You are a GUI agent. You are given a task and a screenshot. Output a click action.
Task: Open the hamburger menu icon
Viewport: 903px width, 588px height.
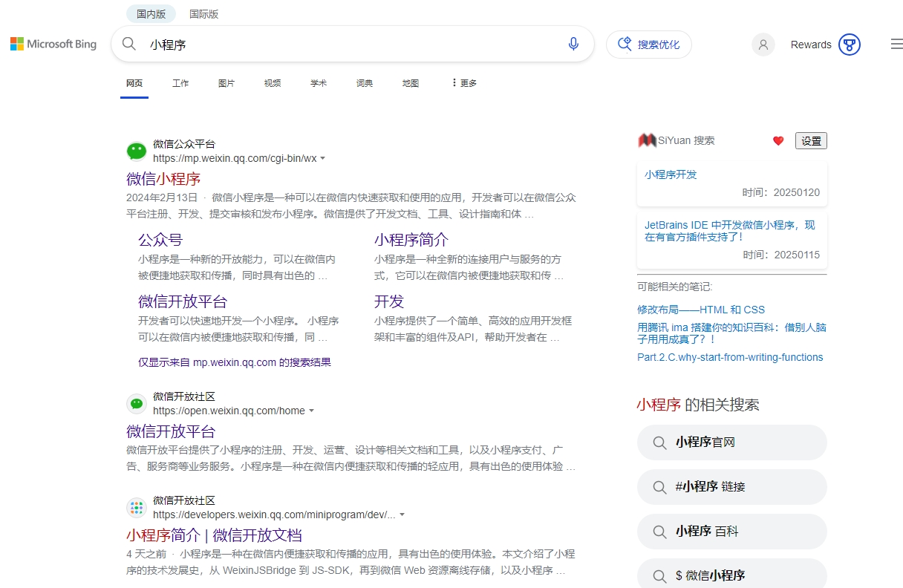coord(896,44)
